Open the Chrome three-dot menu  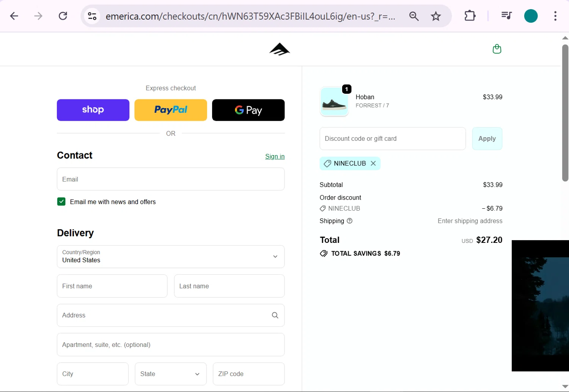[555, 16]
